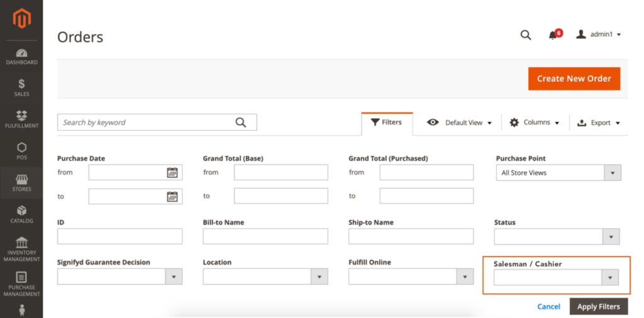This screenshot has width=644, height=318.
Task: Open the Sales sidebar menu
Action: click(21, 88)
